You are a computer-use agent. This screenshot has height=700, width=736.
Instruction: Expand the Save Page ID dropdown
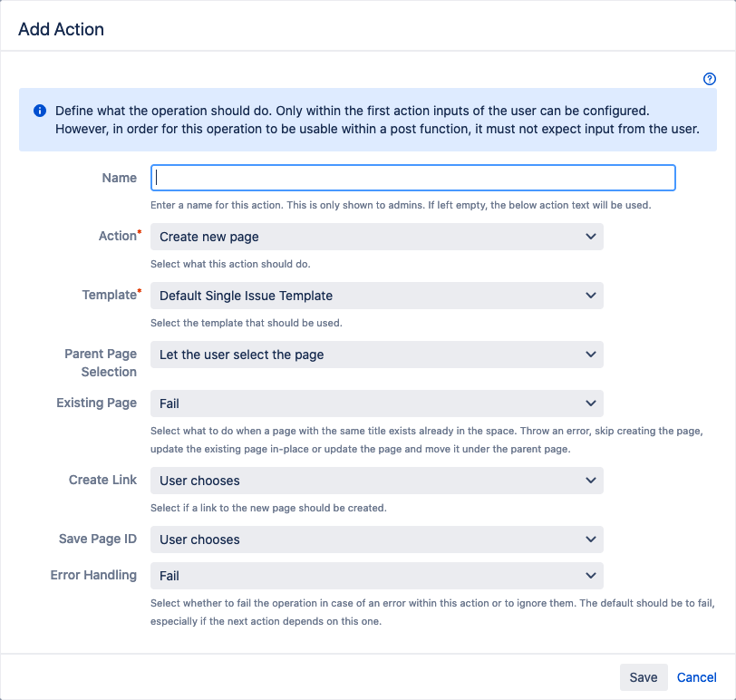[x=377, y=540]
